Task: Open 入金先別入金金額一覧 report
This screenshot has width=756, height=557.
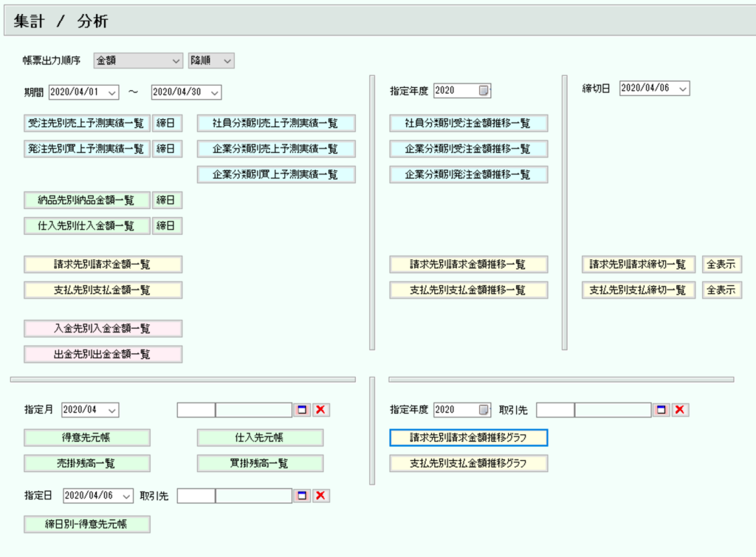Action: click(103, 329)
